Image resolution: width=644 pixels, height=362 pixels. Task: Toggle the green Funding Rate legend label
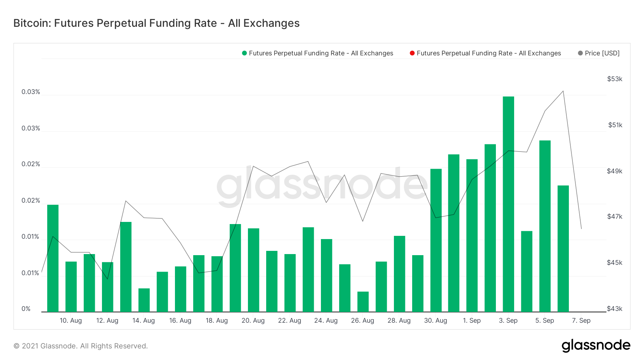[321, 53]
